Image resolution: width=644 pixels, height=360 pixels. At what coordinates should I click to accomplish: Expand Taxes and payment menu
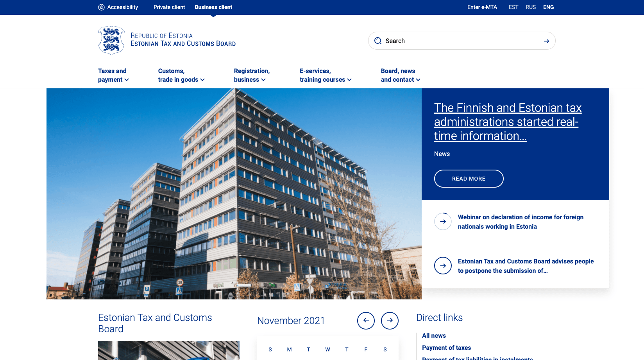[113, 75]
